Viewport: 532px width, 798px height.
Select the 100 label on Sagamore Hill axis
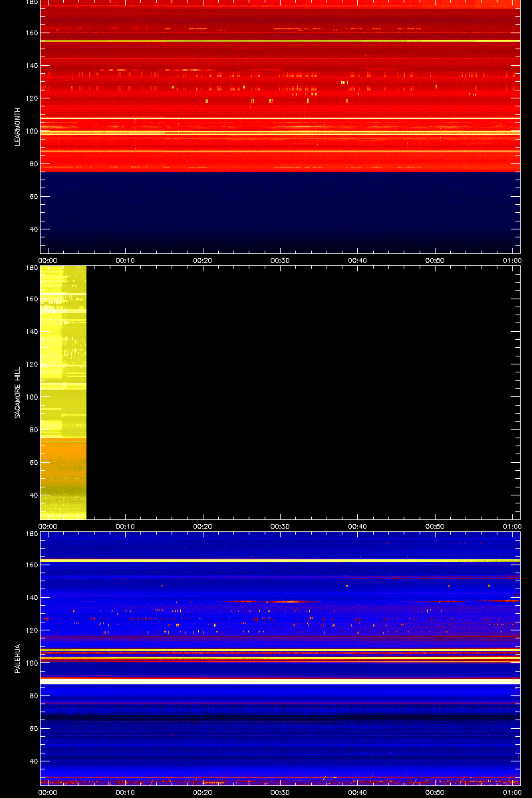(31, 397)
